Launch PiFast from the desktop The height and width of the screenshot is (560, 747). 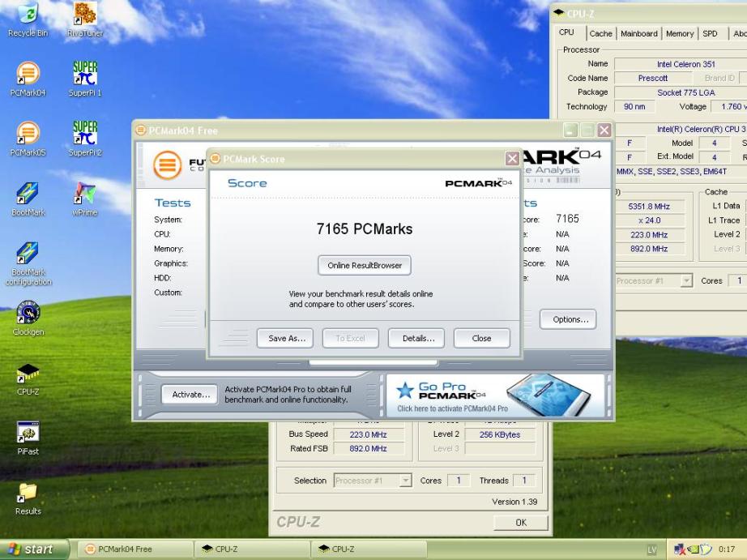pos(28,438)
